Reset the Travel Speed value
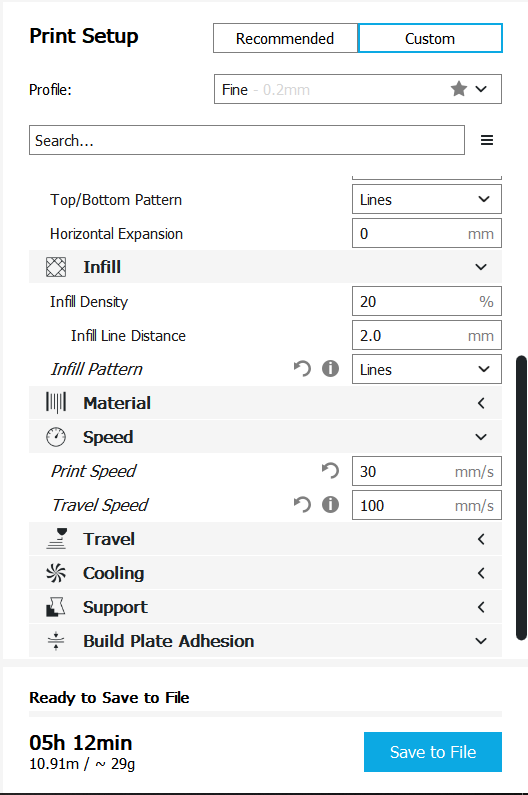The height and width of the screenshot is (795, 528). coord(302,504)
